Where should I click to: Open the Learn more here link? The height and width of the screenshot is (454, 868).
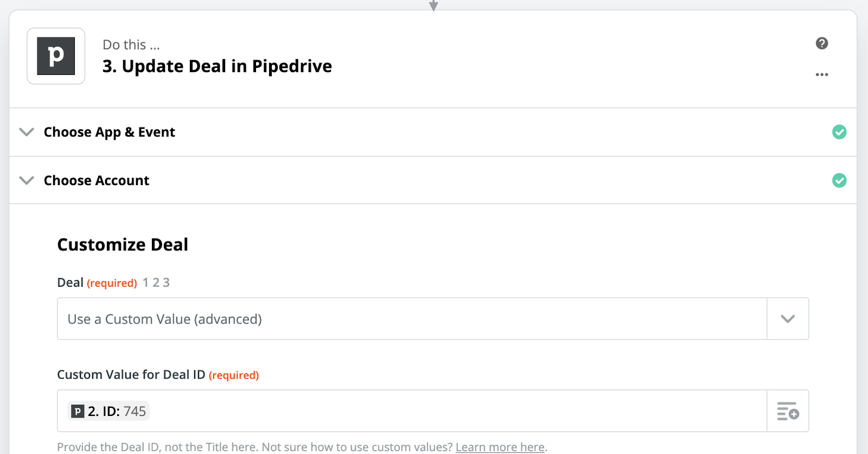coord(500,447)
